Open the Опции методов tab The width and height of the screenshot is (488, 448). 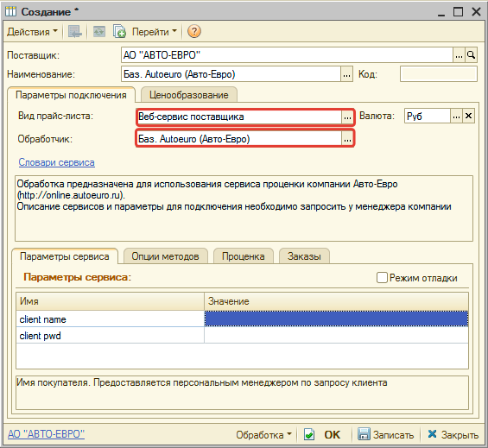click(x=165, y=256)
